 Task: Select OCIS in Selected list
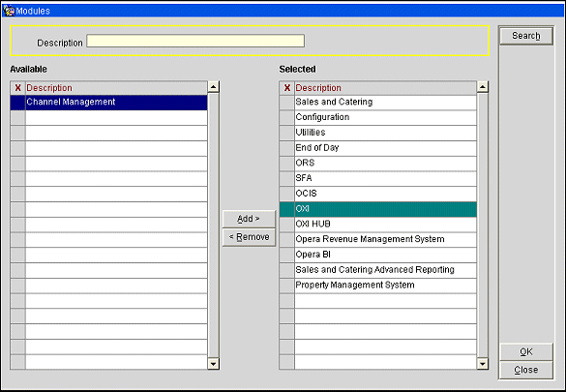[x=385, y=194]
